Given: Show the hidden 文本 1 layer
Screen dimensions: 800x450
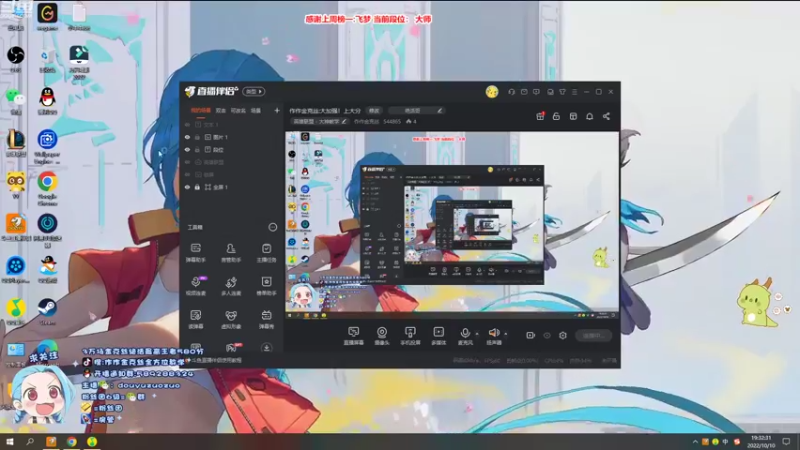Looking at the screenshot, I should coord(187,124).
